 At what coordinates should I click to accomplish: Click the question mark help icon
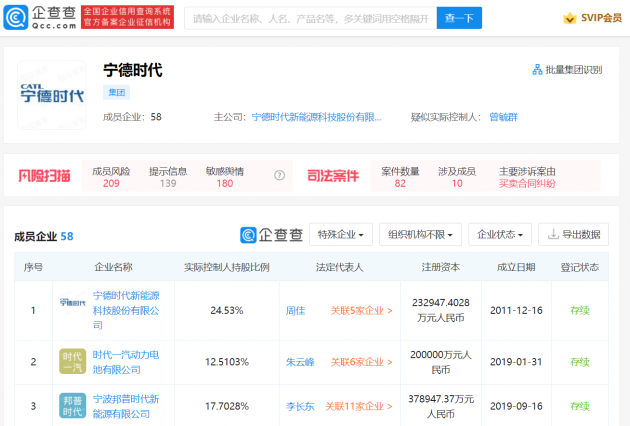[280, 176]
